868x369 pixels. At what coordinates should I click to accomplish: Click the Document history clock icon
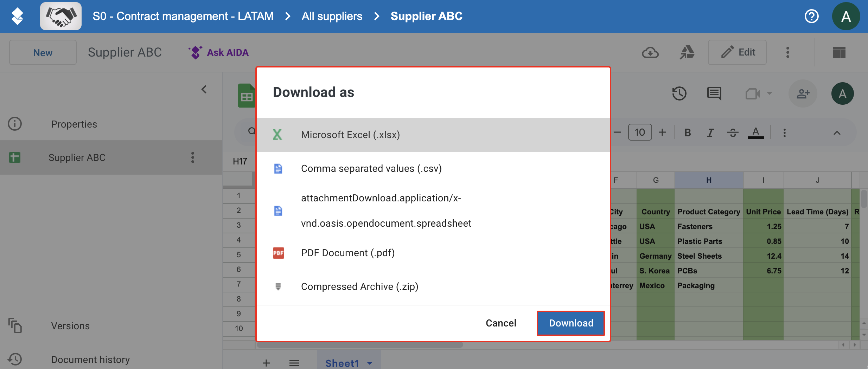[x=15, y=359]
